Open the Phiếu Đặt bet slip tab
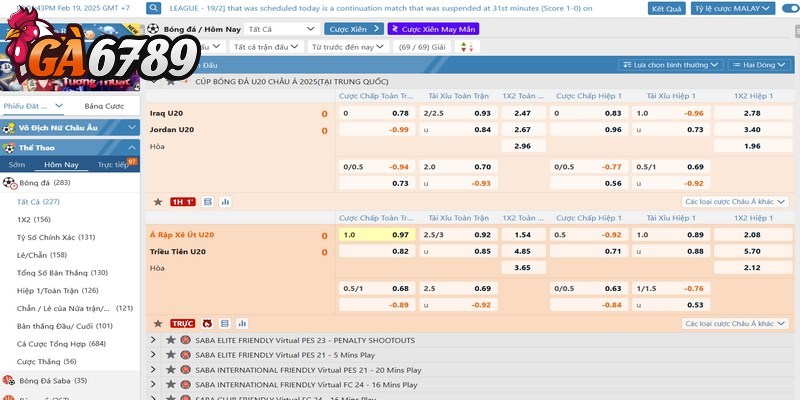The image size is (800, 400). [33, 106]
